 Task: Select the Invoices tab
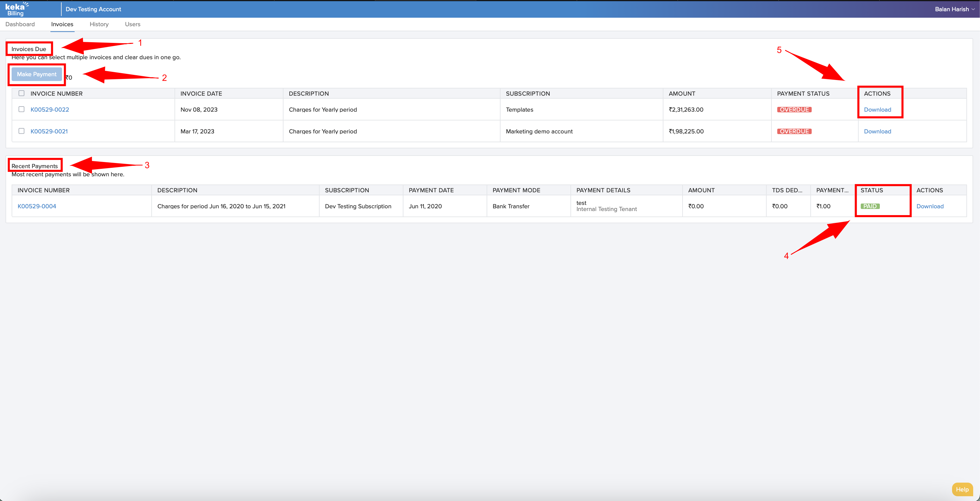[62, 24]
